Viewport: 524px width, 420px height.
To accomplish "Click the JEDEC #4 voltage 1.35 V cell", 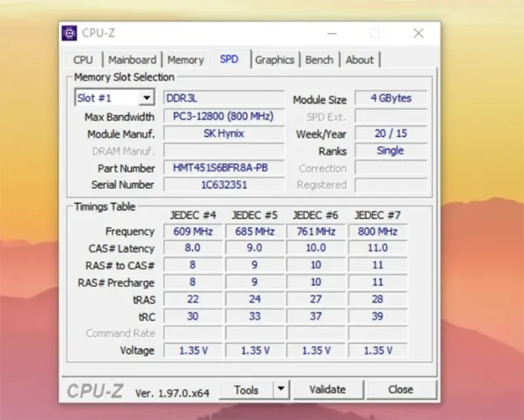I will click(x=193, y=351).
